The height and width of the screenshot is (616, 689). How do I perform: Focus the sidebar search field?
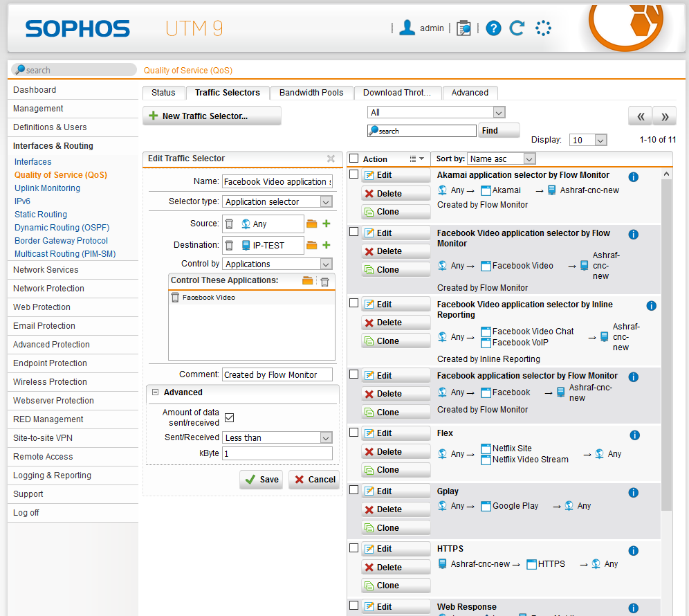[74, 70]
